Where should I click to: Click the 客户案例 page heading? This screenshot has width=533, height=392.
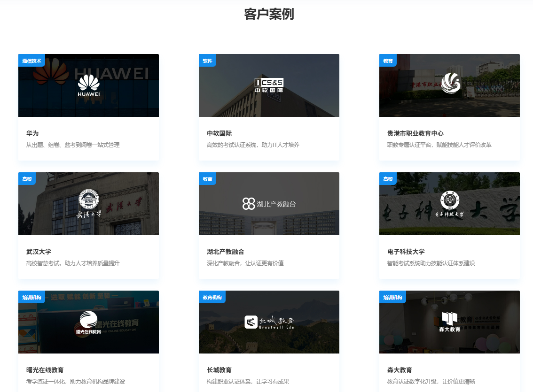(x=269, y=14)
